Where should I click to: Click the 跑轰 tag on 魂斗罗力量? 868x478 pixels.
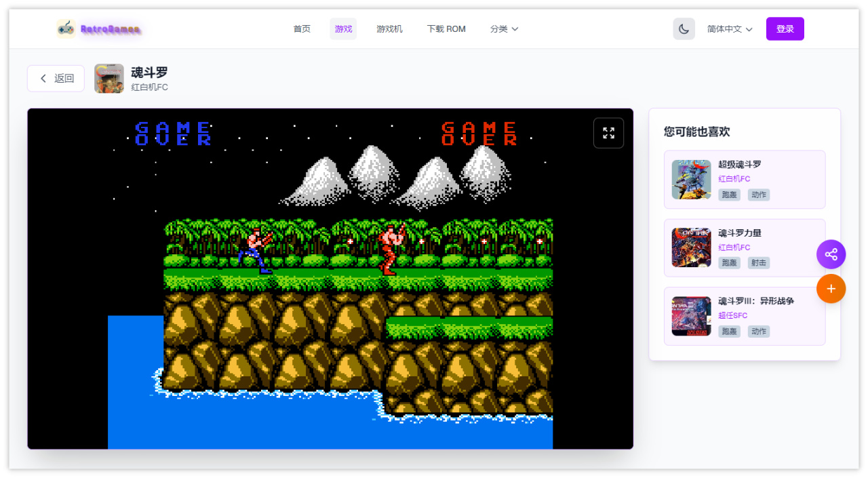pyautogui.click(x=730, y=263)
